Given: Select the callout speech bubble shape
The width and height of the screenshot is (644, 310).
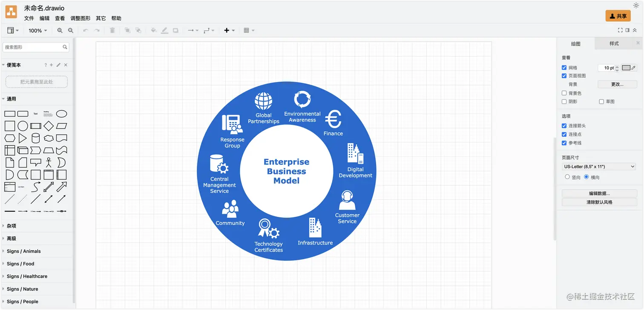Looking at the screenshot, I should click(x=36, y=162).
